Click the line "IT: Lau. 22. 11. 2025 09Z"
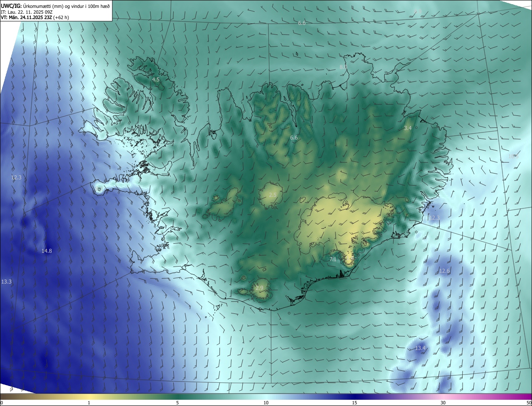This screenshot has width=532, height=406. pyautogui.click(x=27, y=12)
